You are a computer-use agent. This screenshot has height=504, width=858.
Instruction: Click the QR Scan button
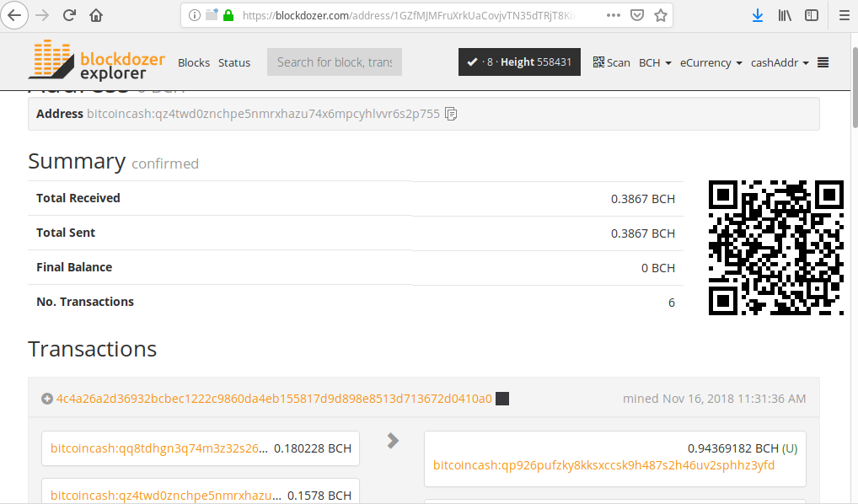(611, 62)
